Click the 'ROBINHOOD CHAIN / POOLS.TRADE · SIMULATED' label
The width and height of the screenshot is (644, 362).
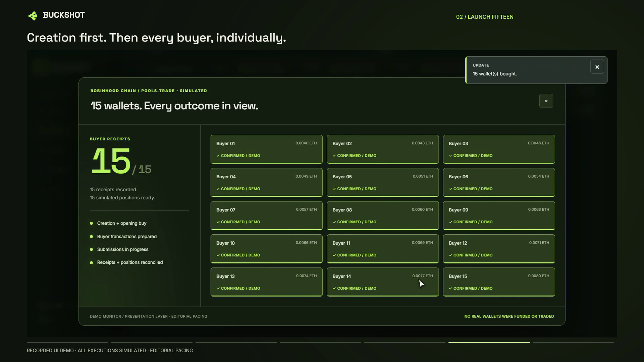point(149,91)
